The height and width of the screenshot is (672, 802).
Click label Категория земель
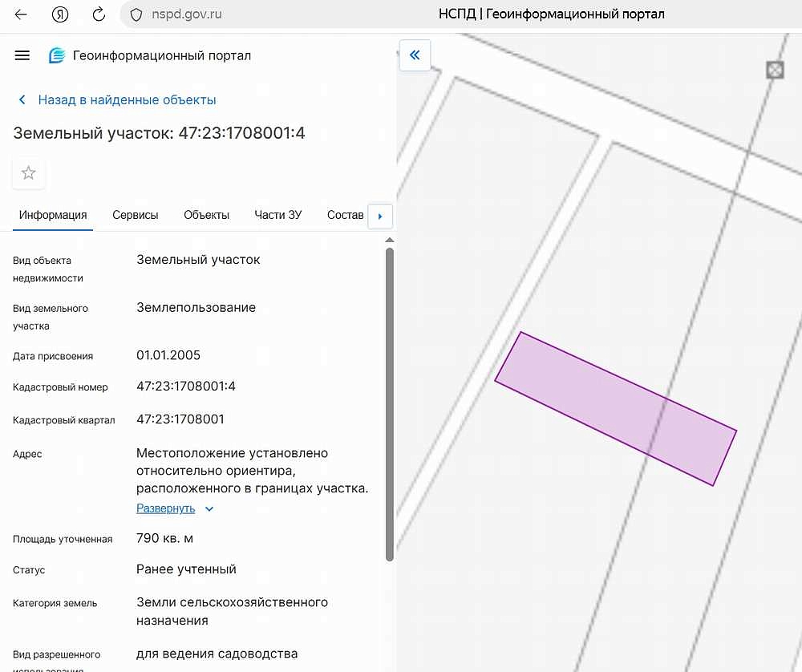[55, 604]
